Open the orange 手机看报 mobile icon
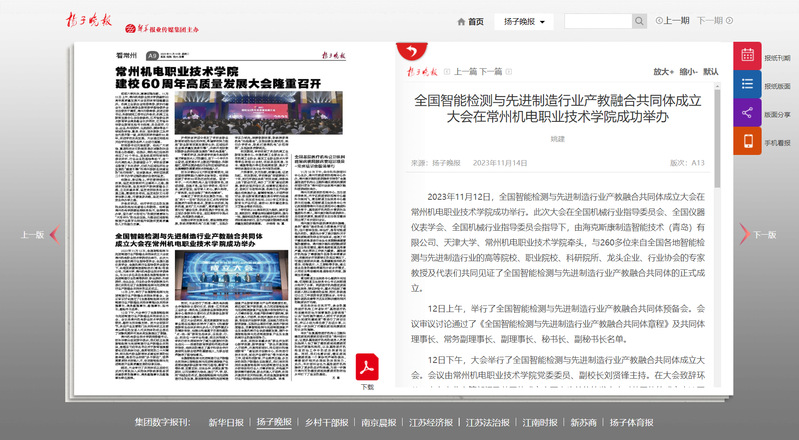The image size is (799, 440). (747, 142)
